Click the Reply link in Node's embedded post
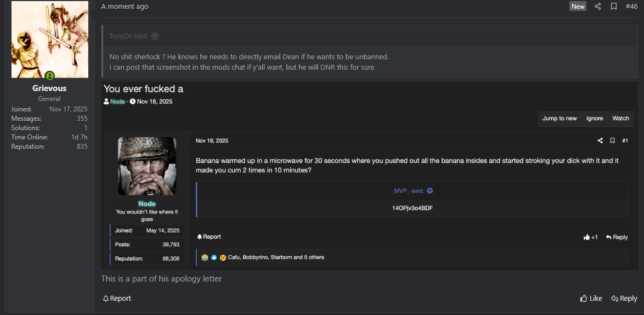Image resolution: width=644 pixels, height=315 pixels. click(617, 237)
